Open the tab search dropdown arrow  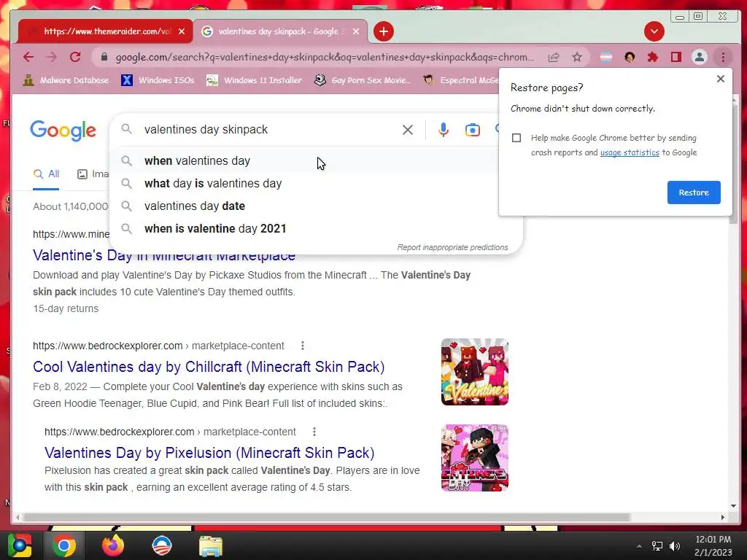(x=654, y=31)
